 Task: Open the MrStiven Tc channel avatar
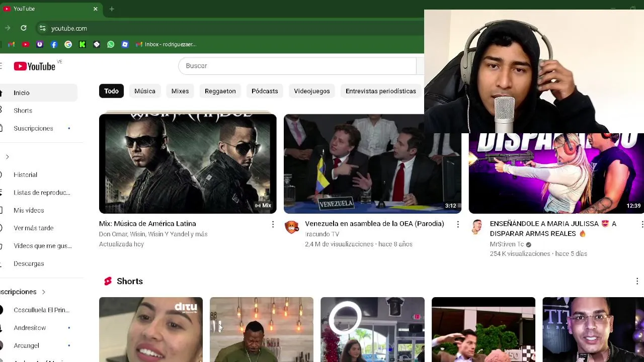477,227
